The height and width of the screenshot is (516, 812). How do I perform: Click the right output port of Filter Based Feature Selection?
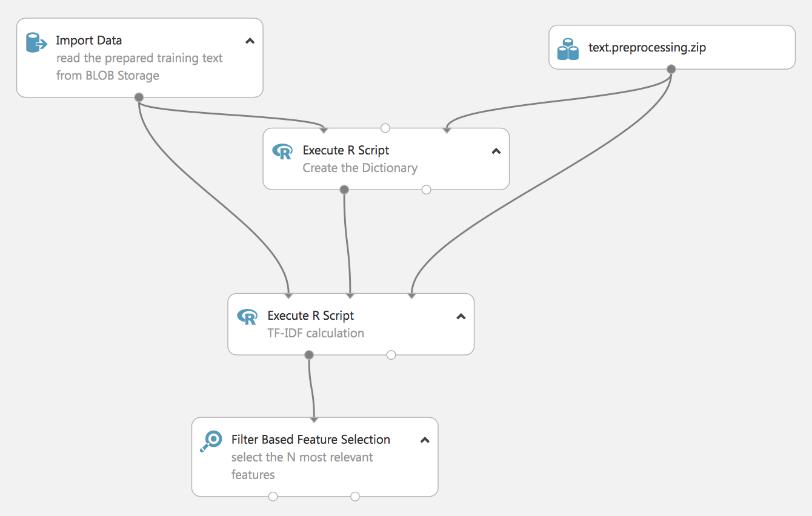pos(355,497)
